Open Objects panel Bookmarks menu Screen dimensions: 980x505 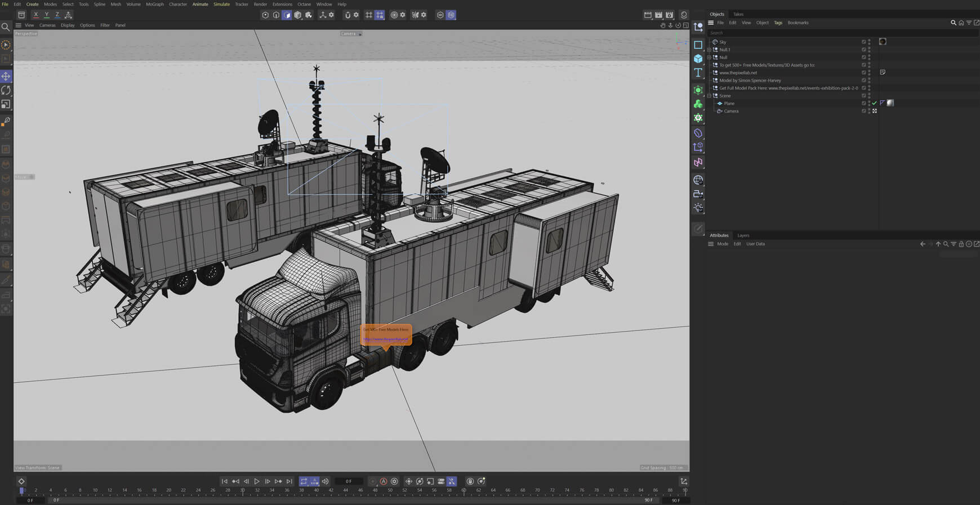[x=798, y=23]
